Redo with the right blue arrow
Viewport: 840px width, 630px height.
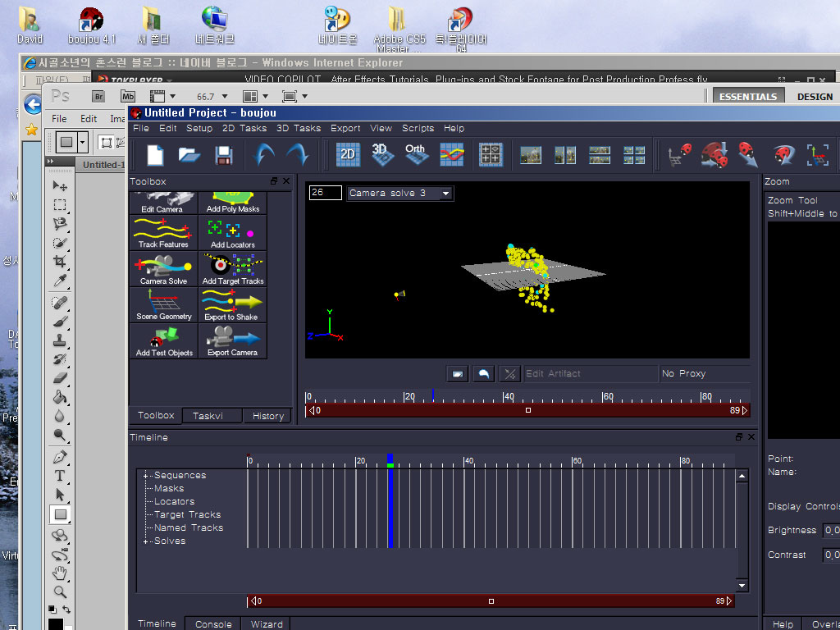click(x=297, y=155)
